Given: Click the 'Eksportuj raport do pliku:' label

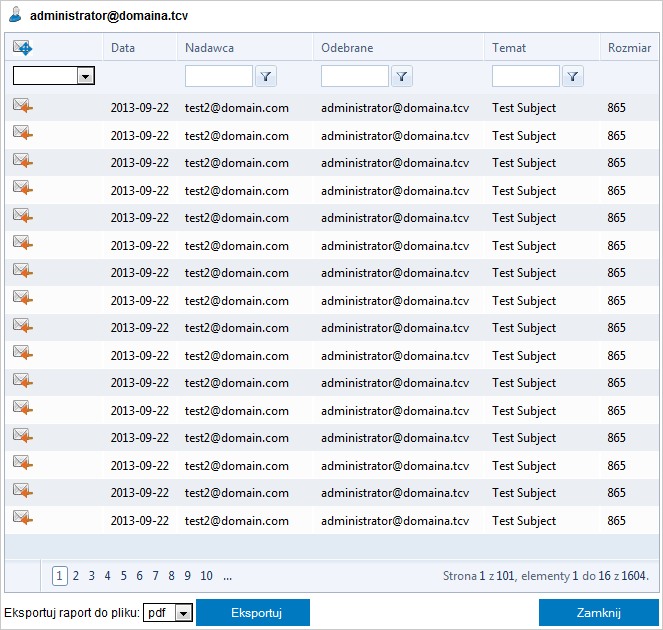Looking at the screenshot, I should 72,613.
